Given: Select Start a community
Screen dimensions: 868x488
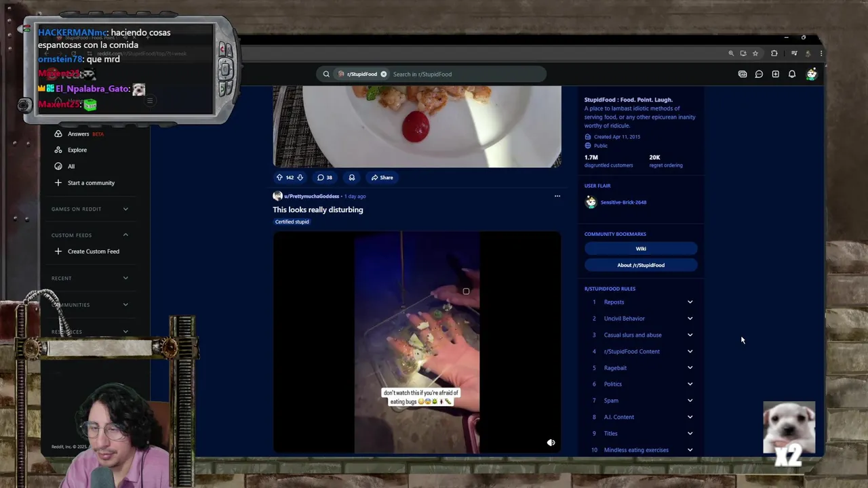Looking at the screenshot, I should click(91, 183).
